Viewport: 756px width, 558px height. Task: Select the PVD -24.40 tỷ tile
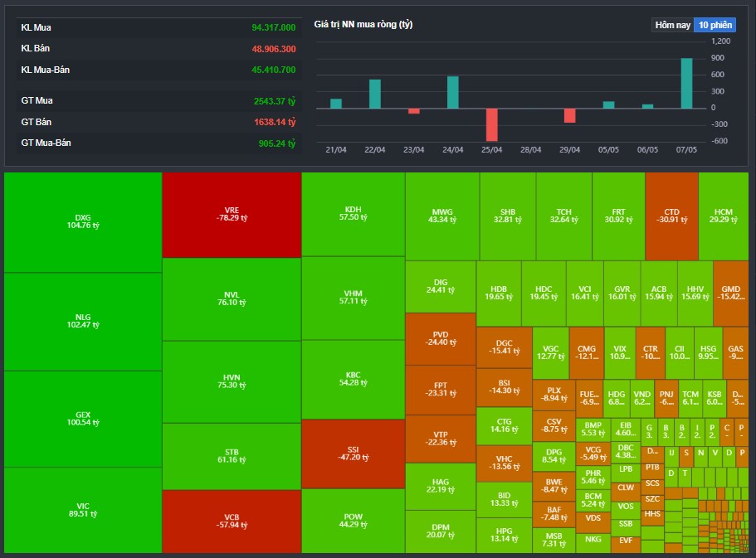click(x=441, y=339)
